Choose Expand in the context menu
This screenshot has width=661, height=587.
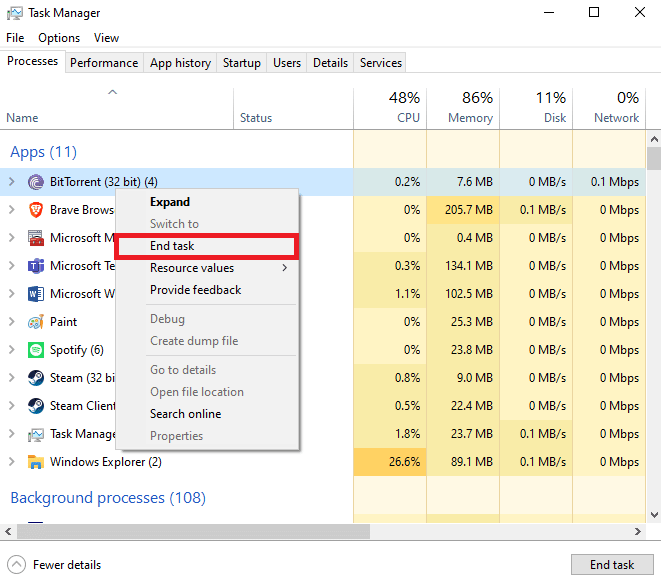(207, 202)
